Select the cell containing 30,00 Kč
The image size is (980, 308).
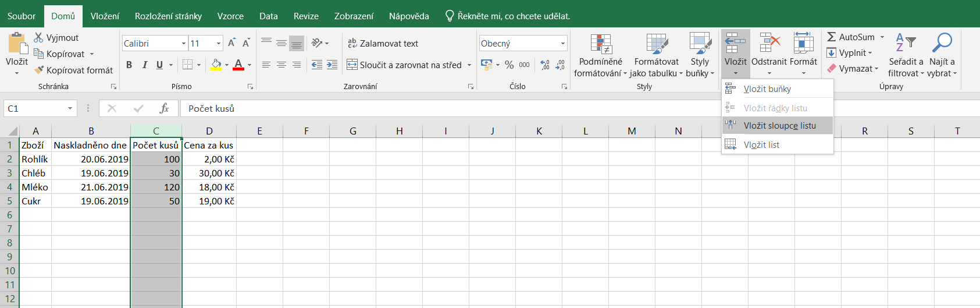pos(209,173)
